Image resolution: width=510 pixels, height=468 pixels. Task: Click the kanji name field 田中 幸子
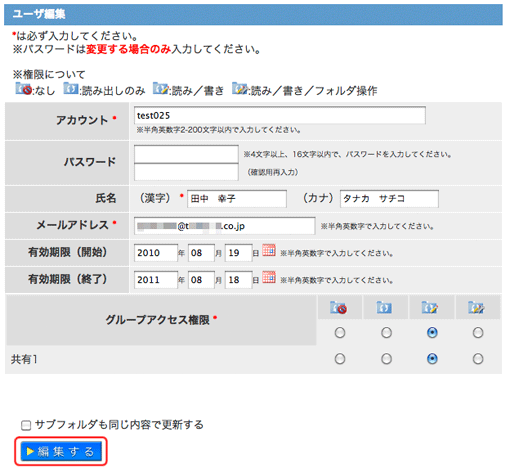tap(237, 199)
